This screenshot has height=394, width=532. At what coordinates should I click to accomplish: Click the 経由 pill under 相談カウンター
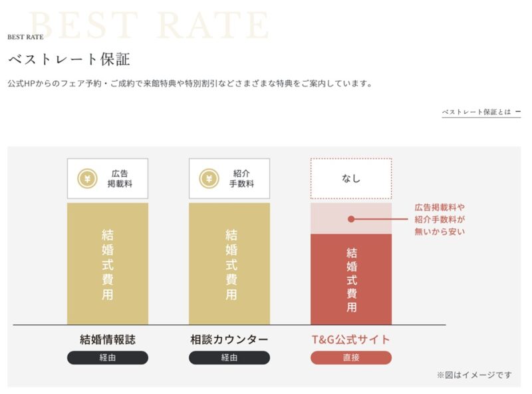[229, 357]
